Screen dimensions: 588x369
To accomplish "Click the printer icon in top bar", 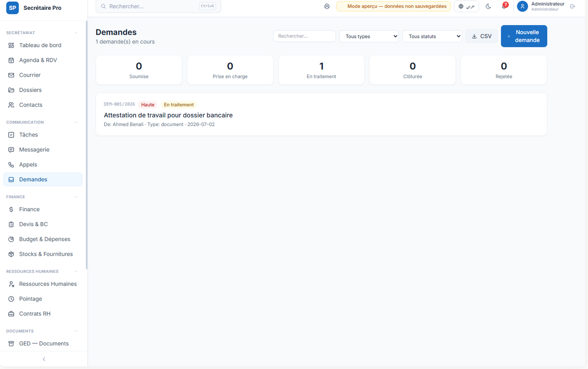I will pos(327,7).
